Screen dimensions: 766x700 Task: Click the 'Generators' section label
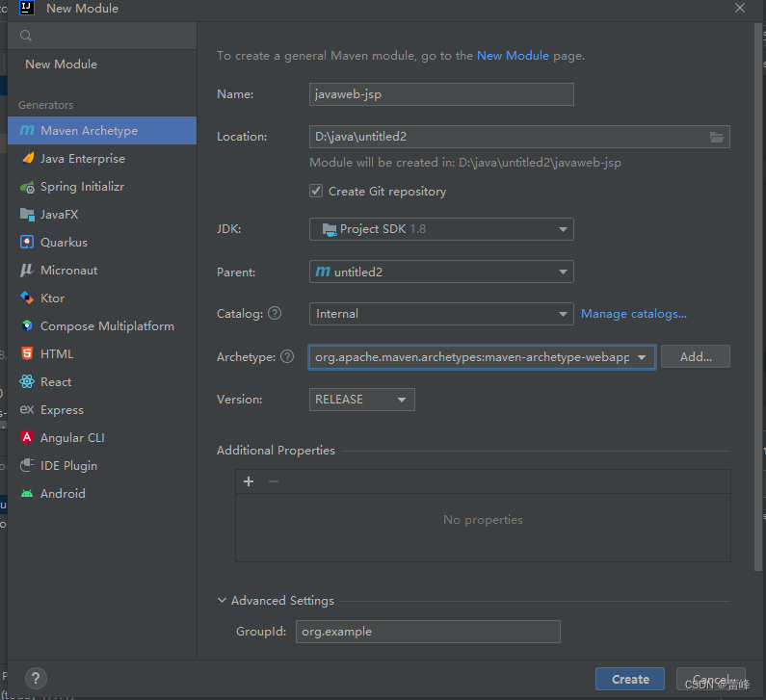coord(46,105)
